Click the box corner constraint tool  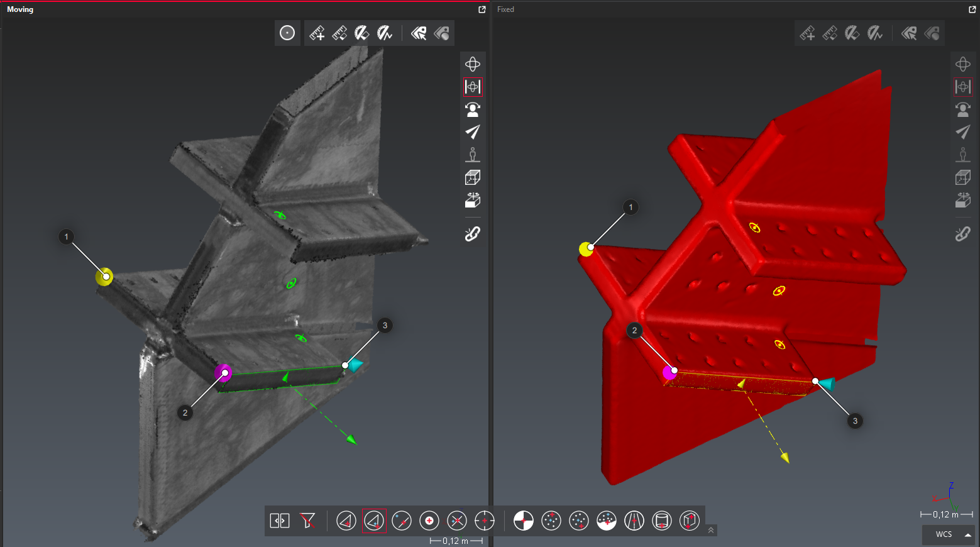pyautogui.click(x=690, y=521)
